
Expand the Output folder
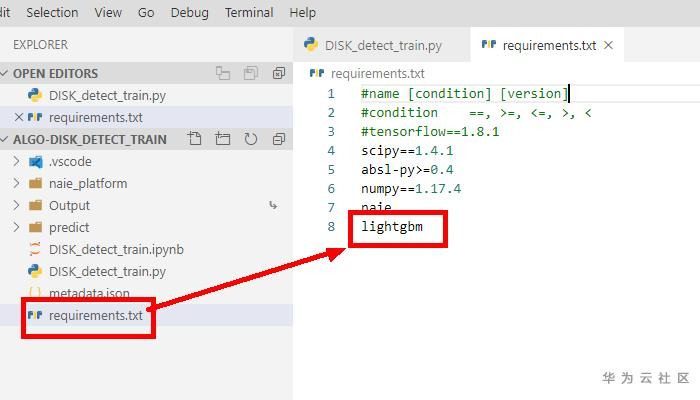pyautogui.click(x=17, y=205)
